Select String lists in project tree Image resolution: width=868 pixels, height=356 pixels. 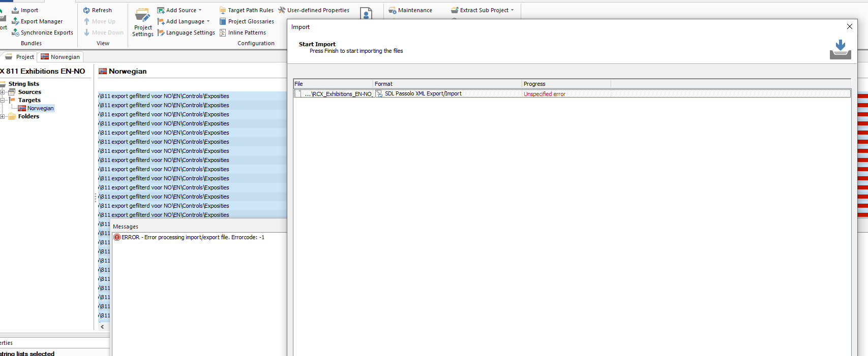pos(24,84)
